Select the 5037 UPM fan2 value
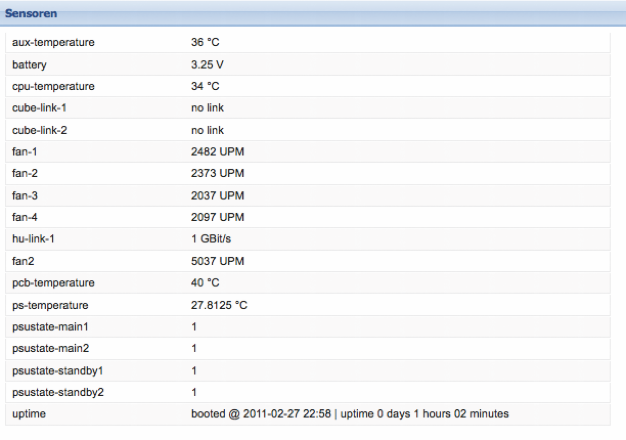 pos(217,261)
